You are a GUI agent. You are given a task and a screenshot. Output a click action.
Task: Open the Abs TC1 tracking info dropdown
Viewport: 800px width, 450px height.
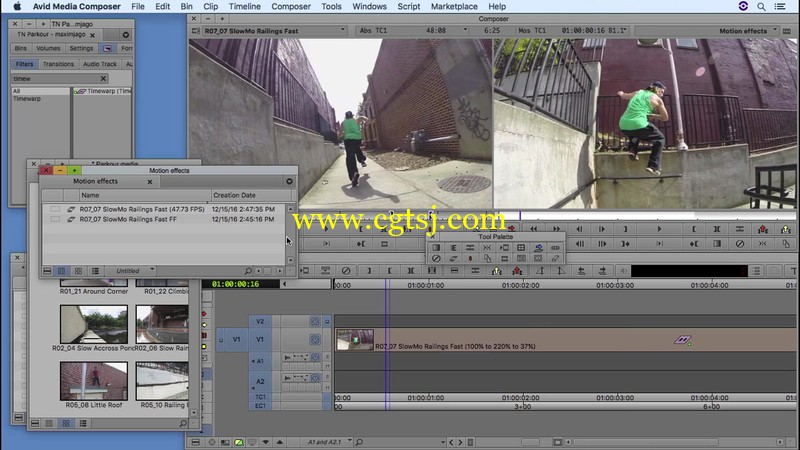[x=465, y=31]
